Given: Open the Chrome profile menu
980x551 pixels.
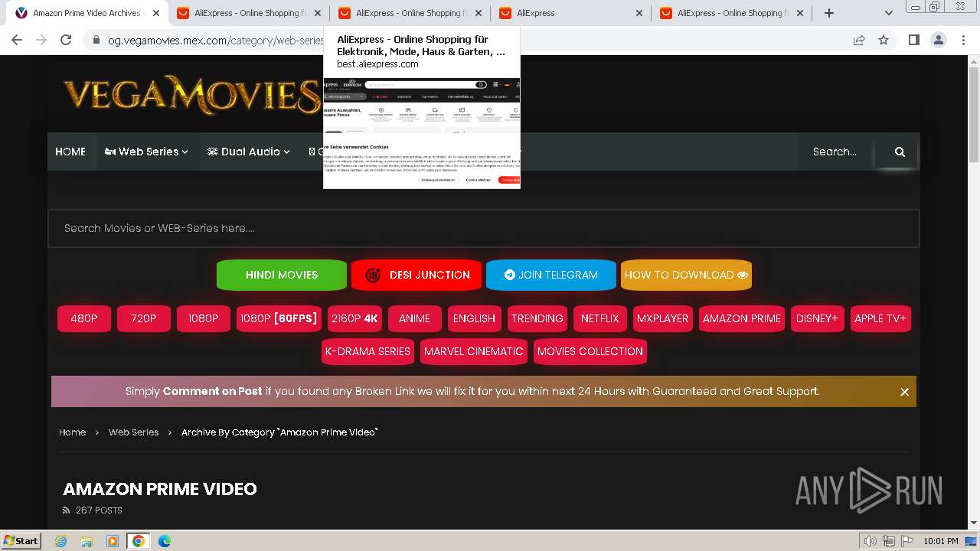Looking at the screenshot, I should 938,40.
